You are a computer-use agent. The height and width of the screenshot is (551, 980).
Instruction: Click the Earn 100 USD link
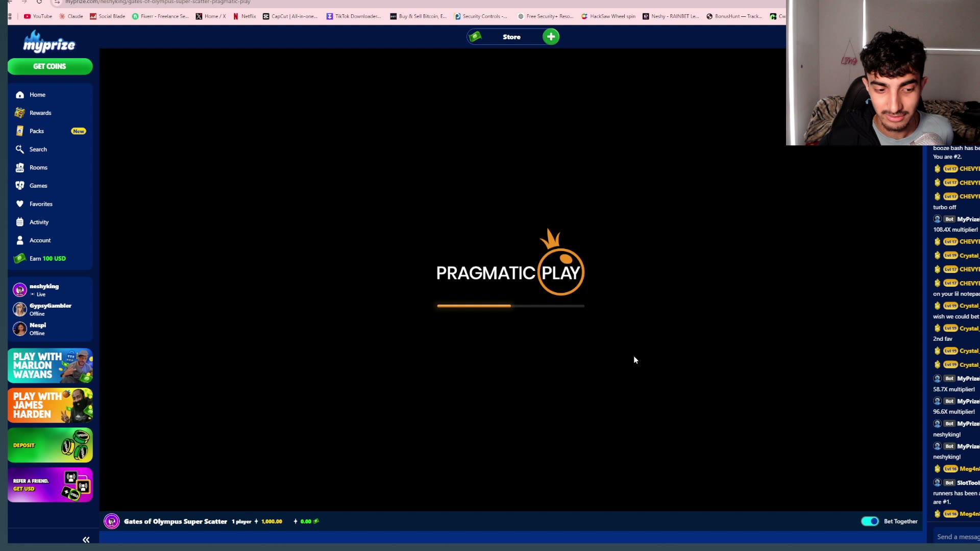coord(47,259)
